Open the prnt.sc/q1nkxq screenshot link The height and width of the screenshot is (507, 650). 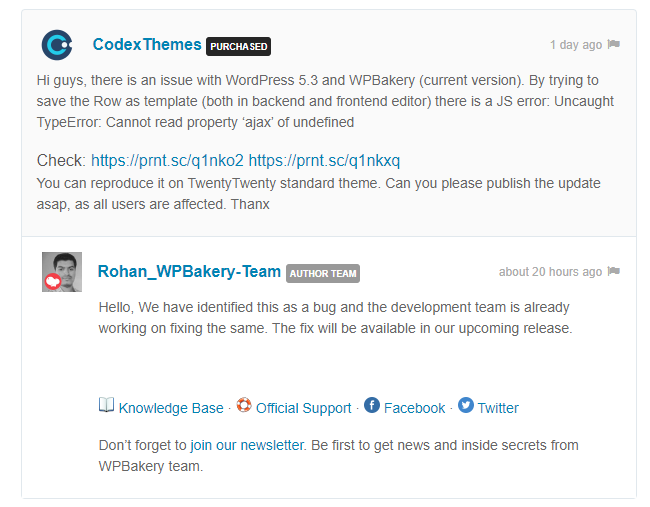pos(324,160)
